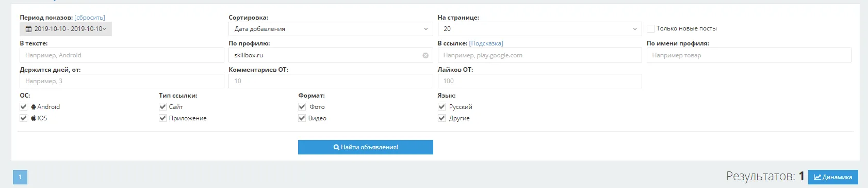This screenshot has height=188, width=868.
Task: Click the Найти объявления button
Action: 366,147
